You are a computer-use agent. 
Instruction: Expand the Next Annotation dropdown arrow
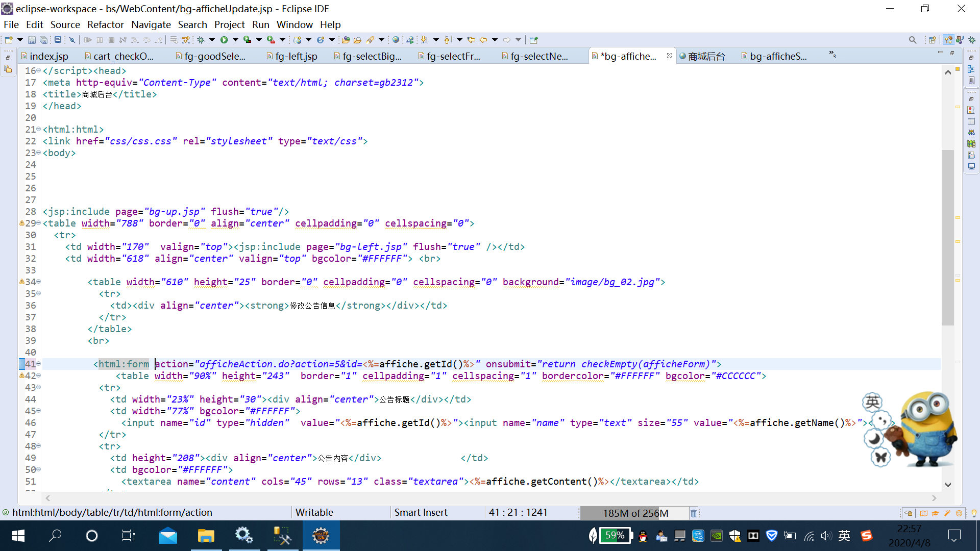click(x=436, y=40)
